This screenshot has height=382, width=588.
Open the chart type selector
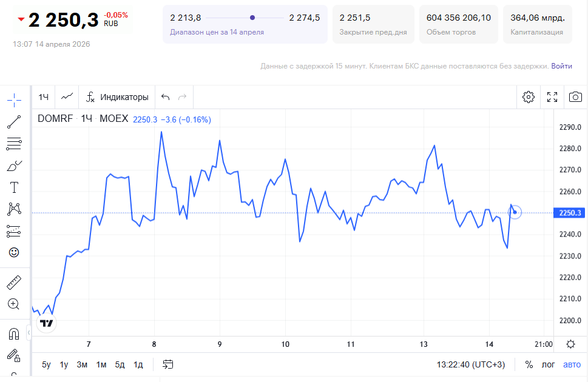click(x=66, y=96)
